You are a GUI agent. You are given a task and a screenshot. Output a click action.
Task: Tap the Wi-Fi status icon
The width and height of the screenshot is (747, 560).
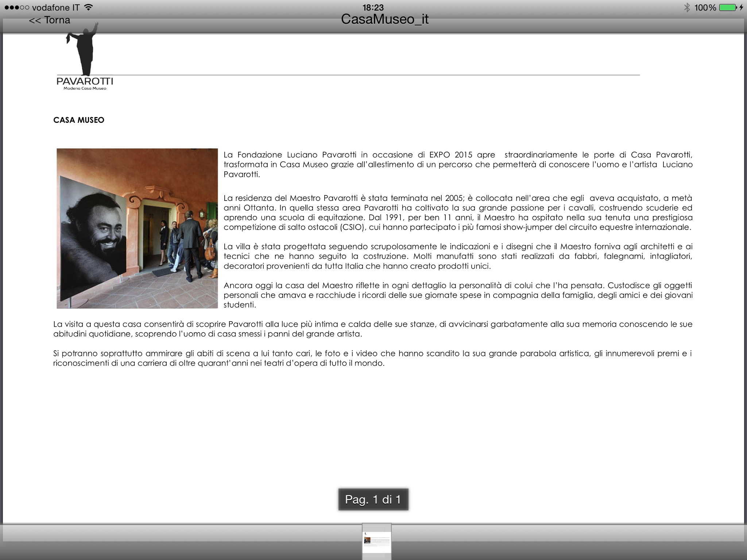pyautogui.click(x=88, y=7)
